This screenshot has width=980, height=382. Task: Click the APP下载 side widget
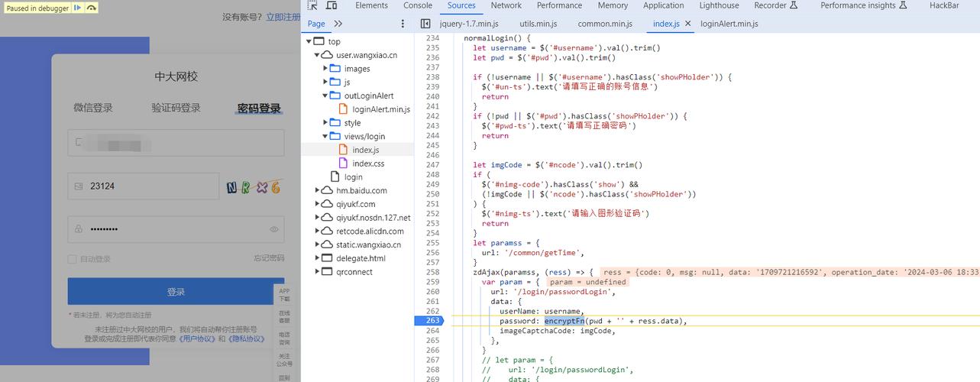[x=284, y=295]
